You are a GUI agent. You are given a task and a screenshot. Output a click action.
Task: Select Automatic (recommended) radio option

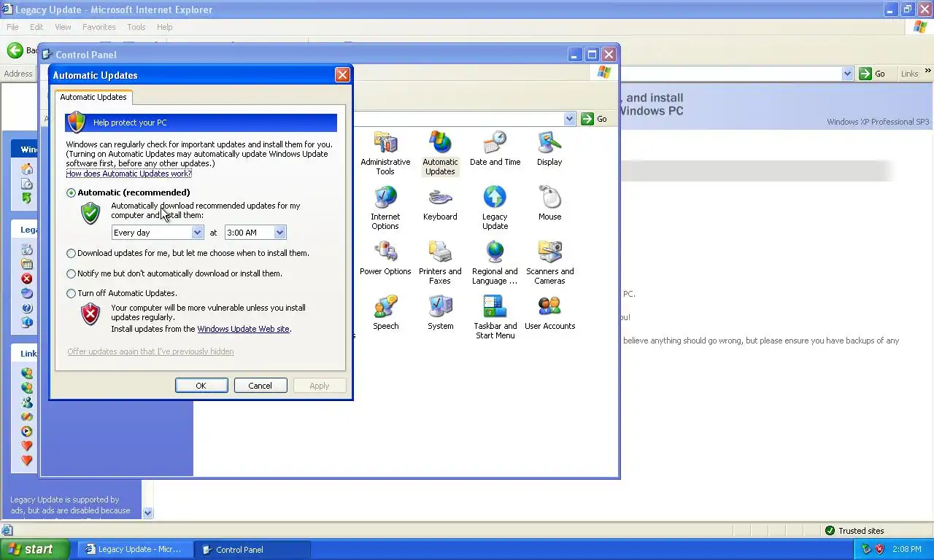coord(71,192)
